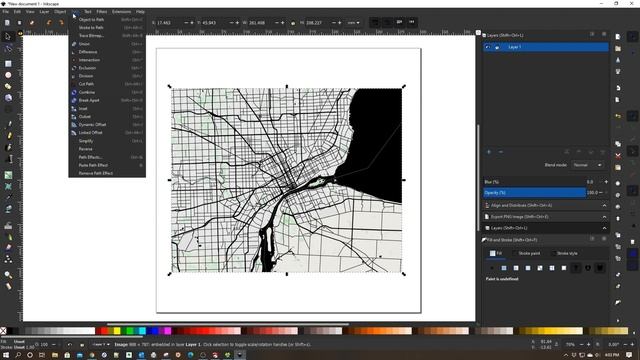Click the Redo toolbar icon
The width and height of the screenshot is (640, 360).
tap(61, 23)
